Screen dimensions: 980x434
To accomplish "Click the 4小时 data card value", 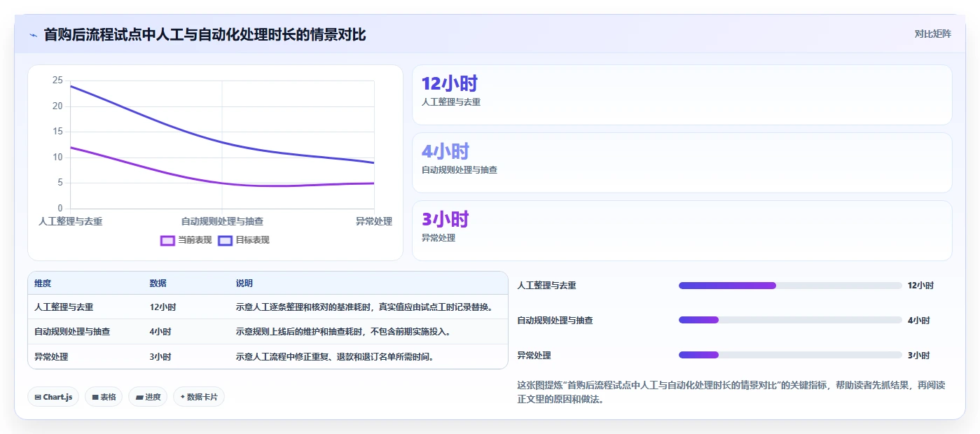I will [x=445, y=151].
